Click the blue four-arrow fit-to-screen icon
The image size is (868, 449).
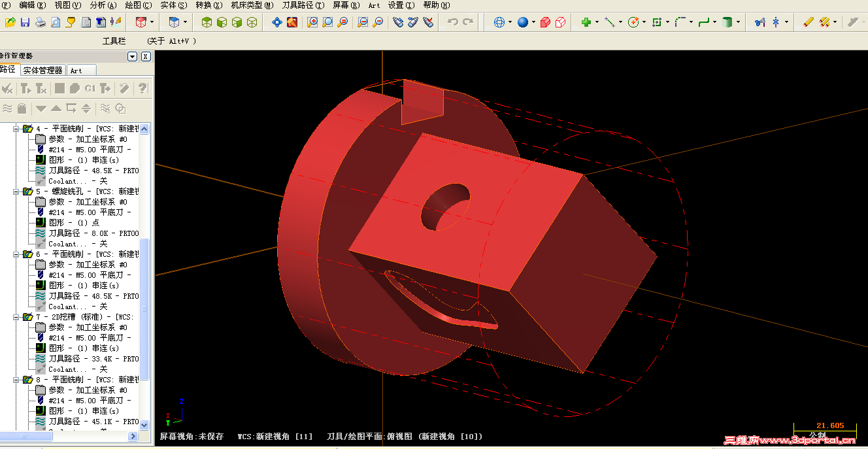click(277, 22)
